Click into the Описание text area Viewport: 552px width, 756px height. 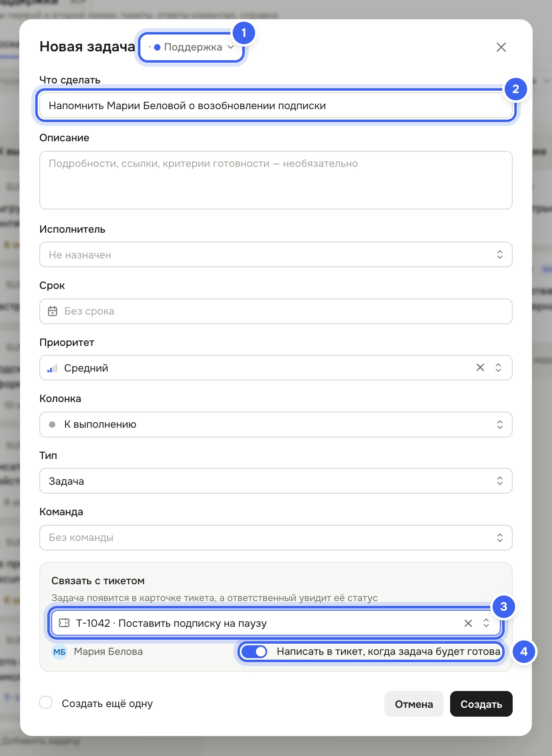coord(276,180)
